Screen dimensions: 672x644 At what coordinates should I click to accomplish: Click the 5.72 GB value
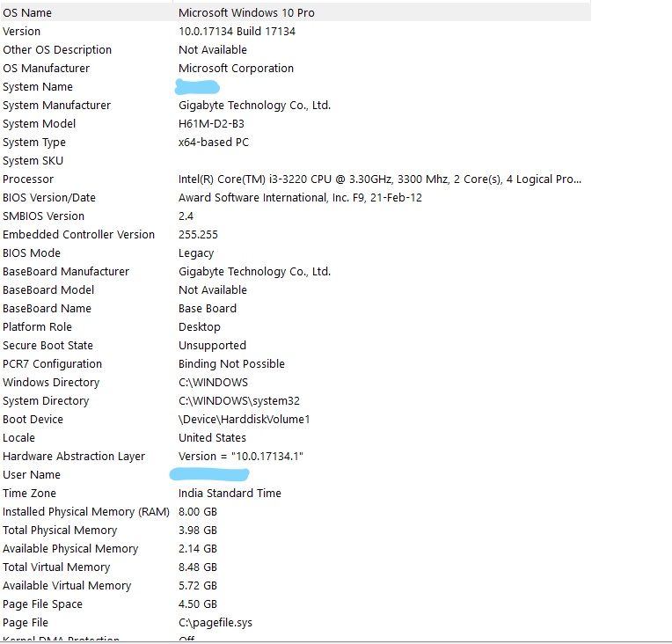[x=198, y=584]
